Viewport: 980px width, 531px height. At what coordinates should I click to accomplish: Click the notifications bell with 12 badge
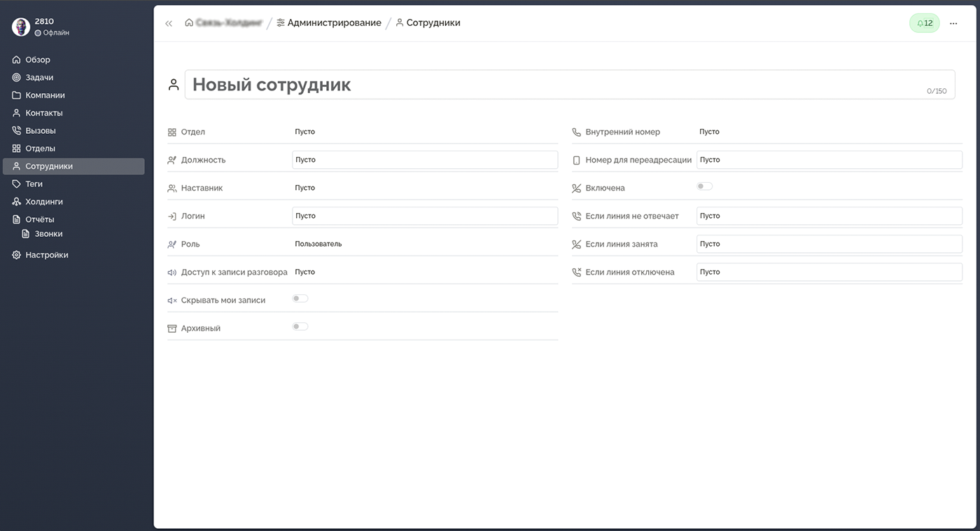[924, 23]
